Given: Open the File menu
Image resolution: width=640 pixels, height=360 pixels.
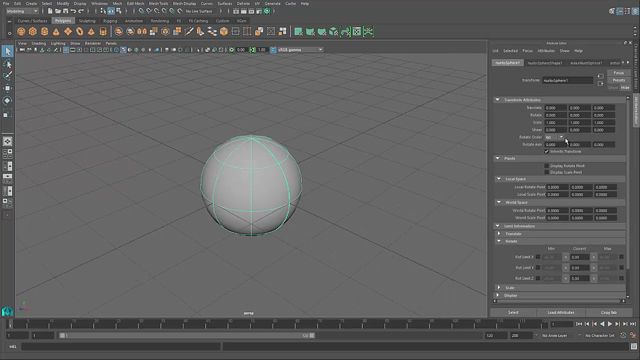Looking at the screenshot, I should (x=6, y=3).
